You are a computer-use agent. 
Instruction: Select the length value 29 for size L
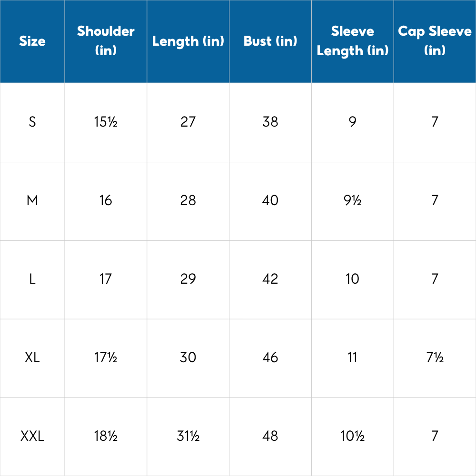pyautogui.click(x=188, y=279)
